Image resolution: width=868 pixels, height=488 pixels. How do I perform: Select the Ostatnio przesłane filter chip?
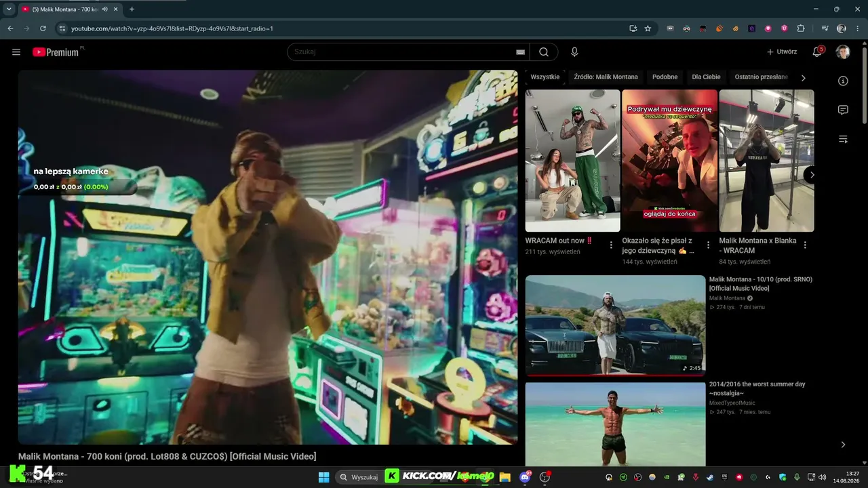point(762,77)
